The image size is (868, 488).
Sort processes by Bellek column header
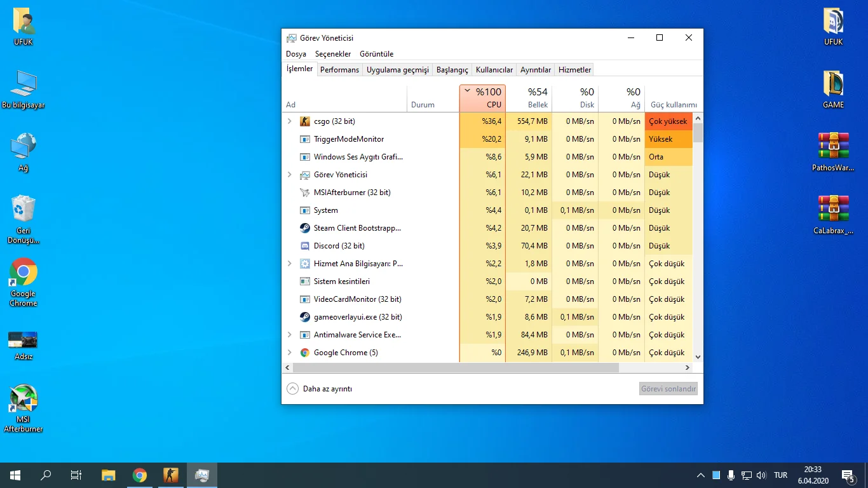click(x=529, y=98)
